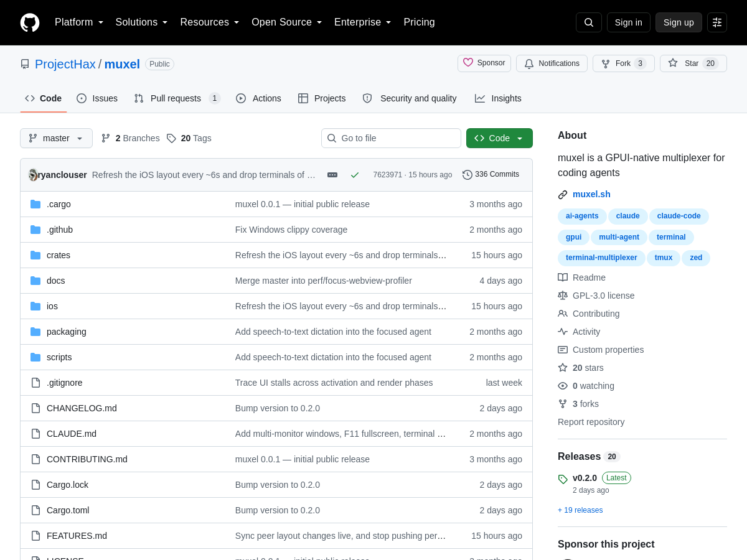747x560 pixels.
Task: Go to Pricing page
Action: 419,22
